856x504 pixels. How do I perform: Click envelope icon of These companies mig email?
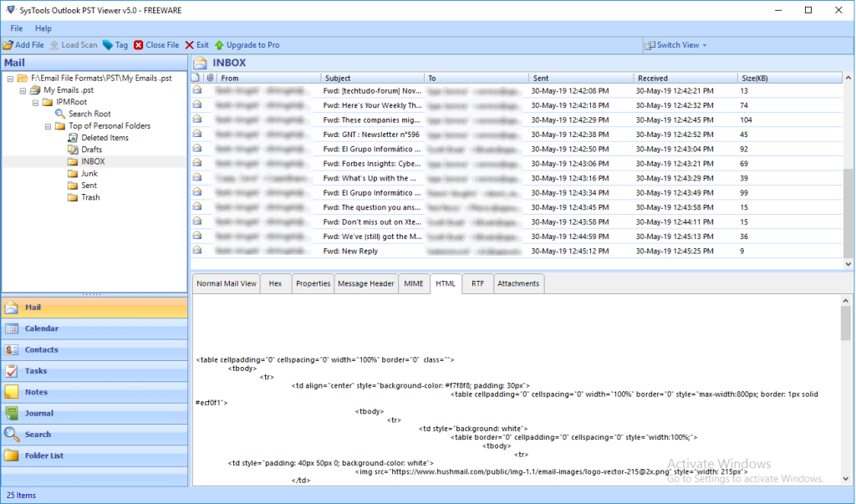(x=197, y=120)
